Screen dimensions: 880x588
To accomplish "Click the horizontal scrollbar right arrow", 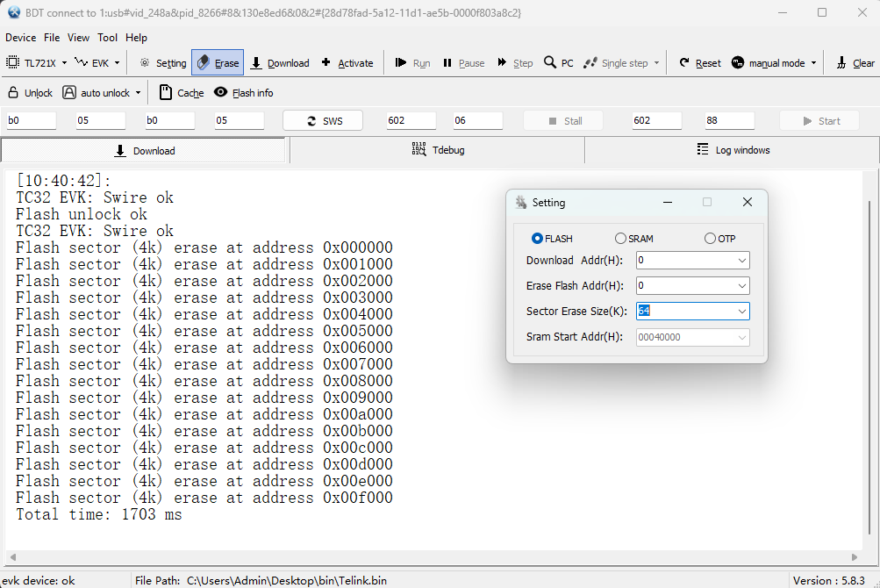I will click(855, 557).
